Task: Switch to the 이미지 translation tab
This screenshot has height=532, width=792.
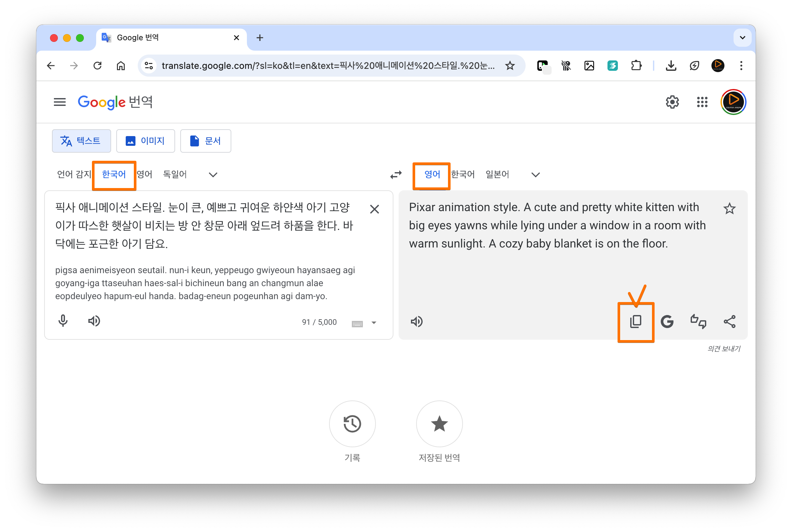Action: coord(145,141)
